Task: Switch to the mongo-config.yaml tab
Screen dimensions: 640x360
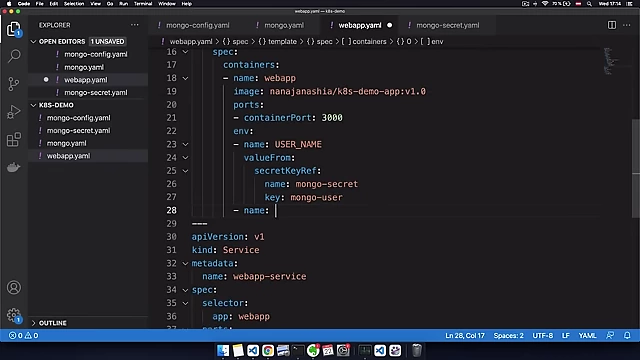Action: (197, 25)
